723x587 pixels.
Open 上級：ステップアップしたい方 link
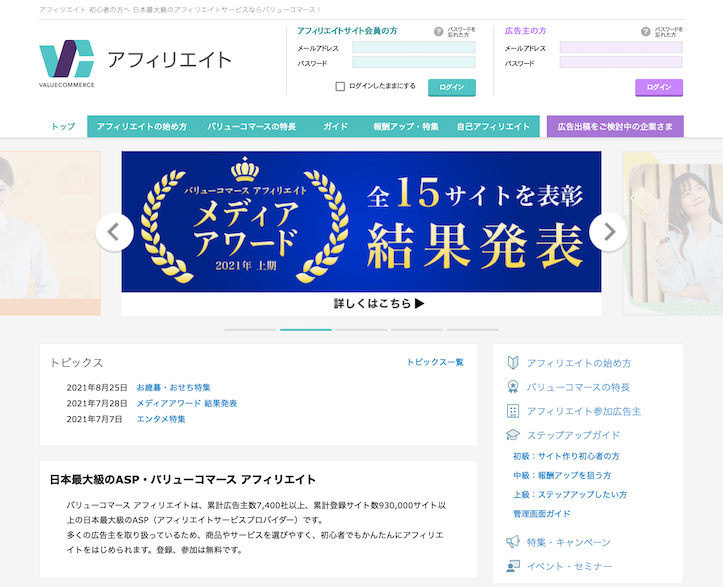point(570,494)
